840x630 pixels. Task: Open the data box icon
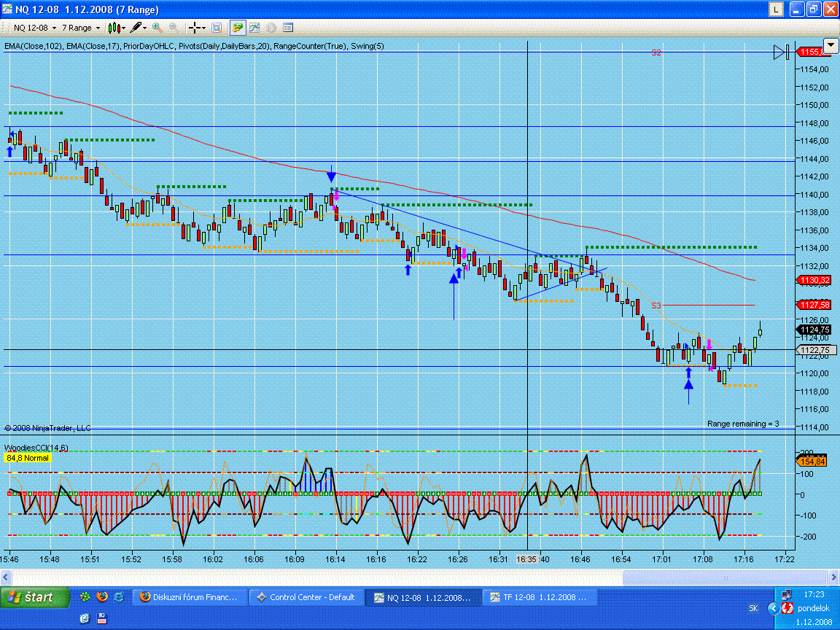(217, 28)
